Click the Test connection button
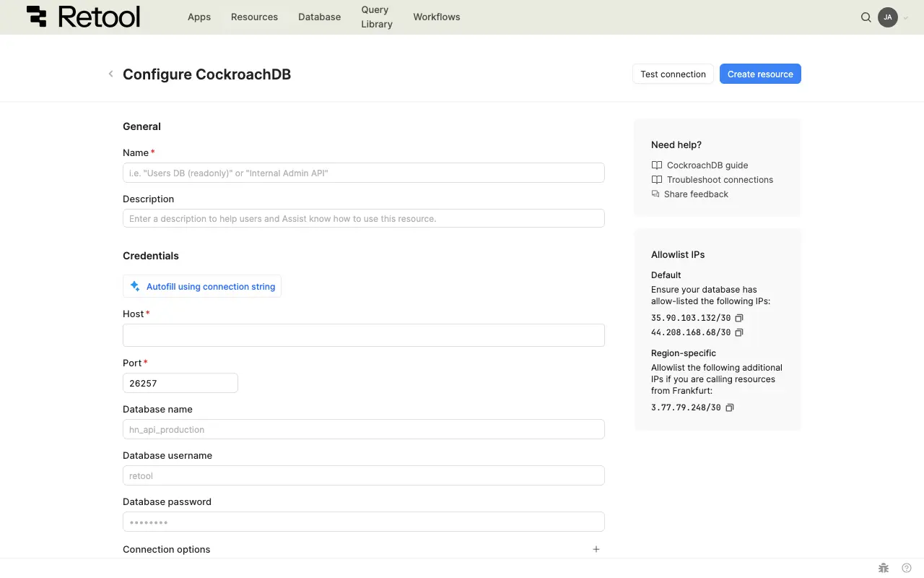This screenshot has height=578, width=924. click(x=673, y=74)
